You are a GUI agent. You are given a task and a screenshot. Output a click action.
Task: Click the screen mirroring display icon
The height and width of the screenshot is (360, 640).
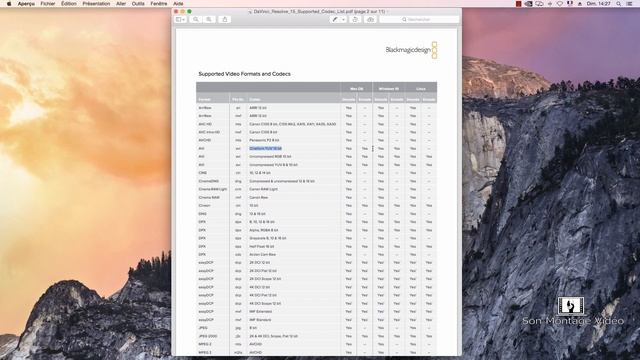[x=539, y=4]
